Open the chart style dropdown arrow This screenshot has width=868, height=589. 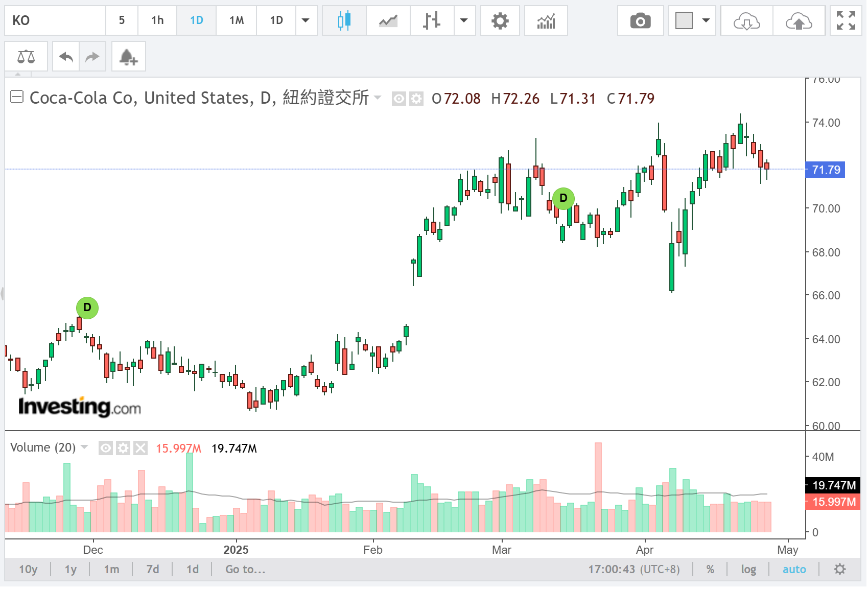click(x=464, y=20)
